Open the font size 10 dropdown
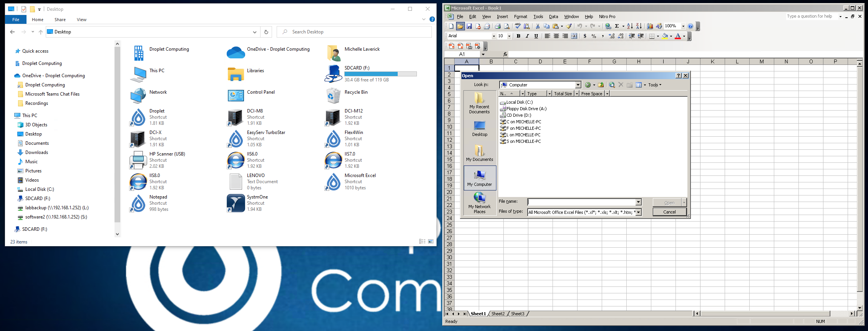This screenshot has height=331, width=868. click(x=509, y=36)
